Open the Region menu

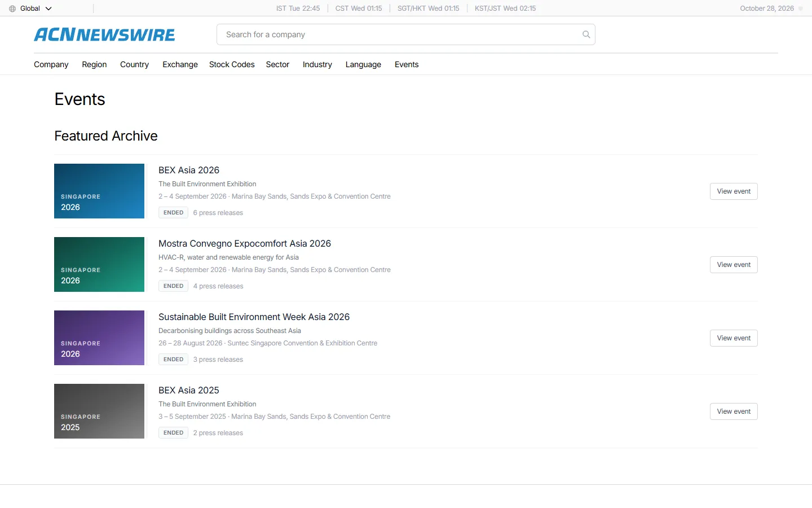tap(94, 64)
